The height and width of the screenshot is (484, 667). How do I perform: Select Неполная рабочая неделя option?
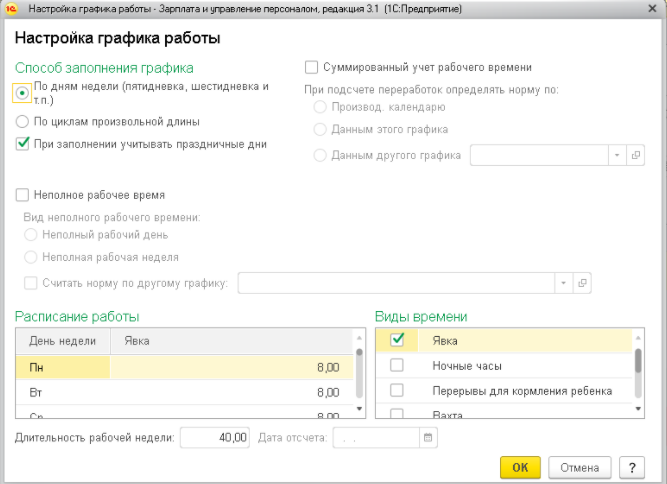click(x=31, y=257)
